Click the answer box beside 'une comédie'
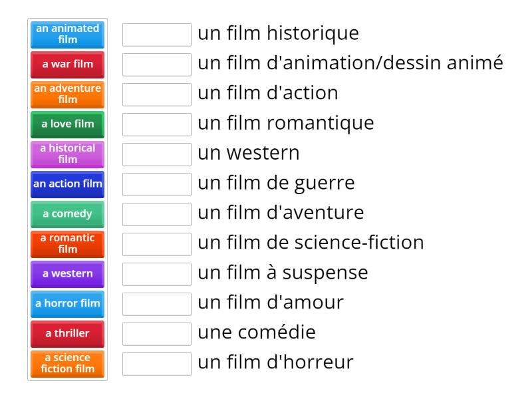532x399 pixels. click(156, 334)
